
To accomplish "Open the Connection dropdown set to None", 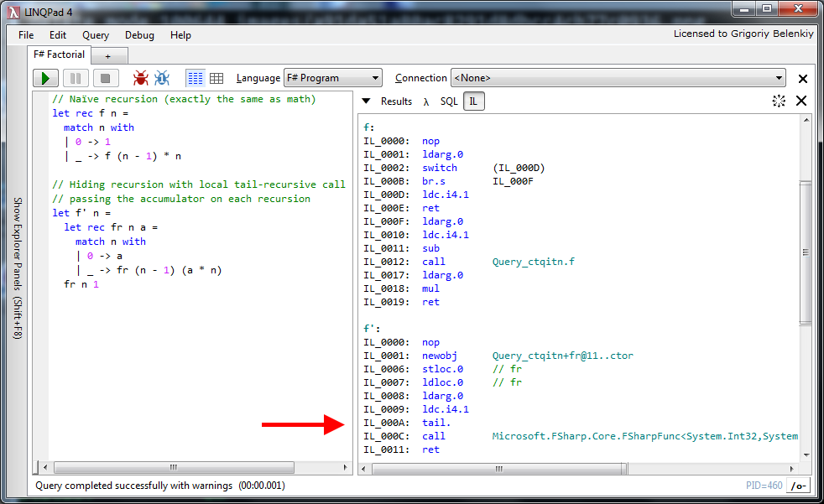I will 618,77.
